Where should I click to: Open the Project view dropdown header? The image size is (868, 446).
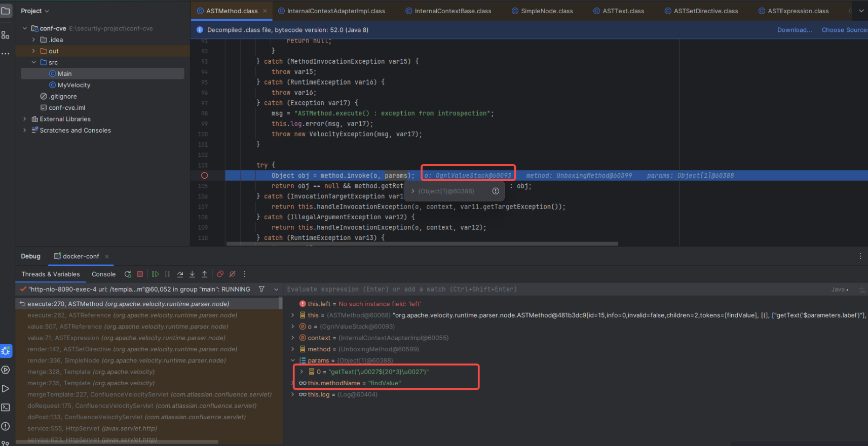pos(35,11)
